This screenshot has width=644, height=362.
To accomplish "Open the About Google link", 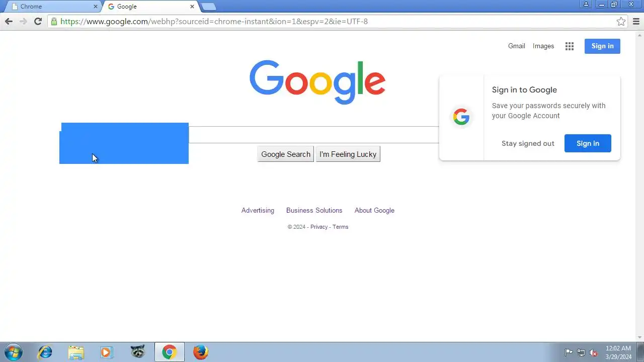I will (374, 210).
